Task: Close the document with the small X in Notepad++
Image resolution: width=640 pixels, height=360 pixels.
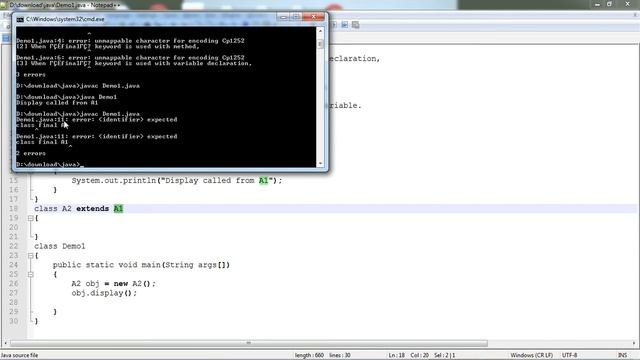Action: click(x=635, y=15)
